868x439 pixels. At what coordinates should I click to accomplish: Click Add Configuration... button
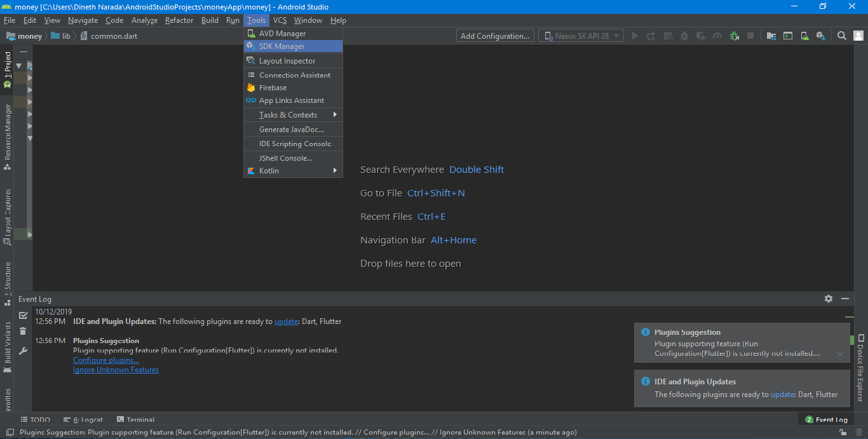point(495,36)
